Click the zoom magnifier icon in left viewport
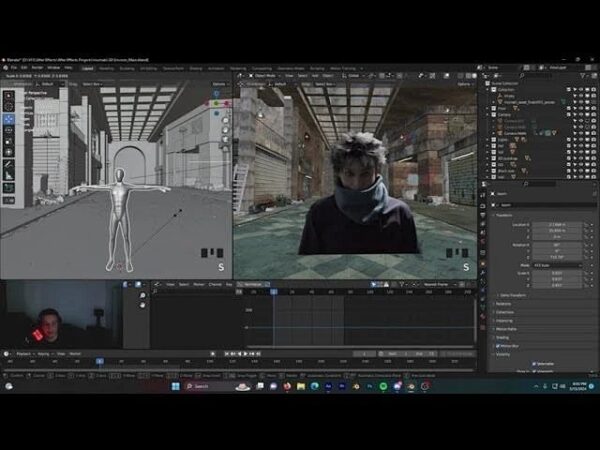Screen dimensions: 600x450 point(225,120)
